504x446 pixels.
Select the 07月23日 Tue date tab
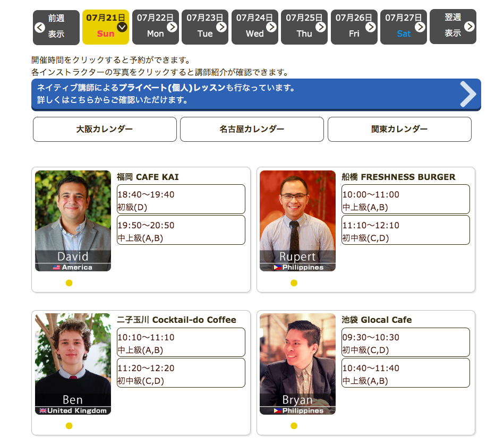pos(204,27)
